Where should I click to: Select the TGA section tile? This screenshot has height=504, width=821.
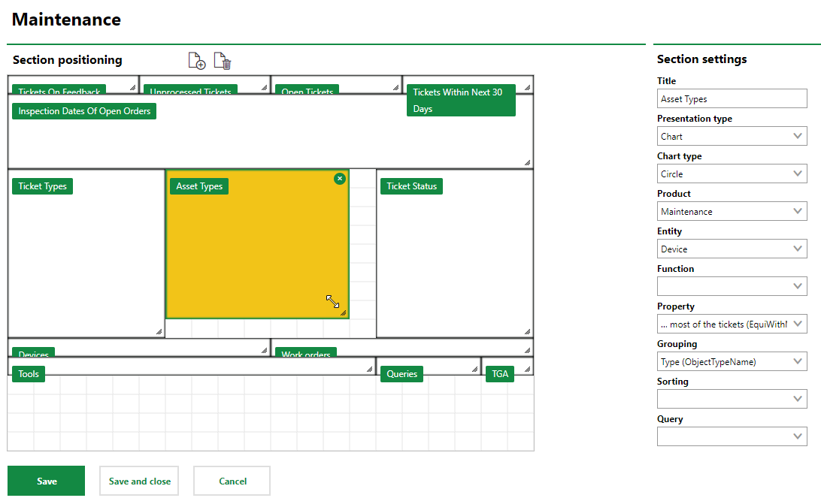click(500, 373)
